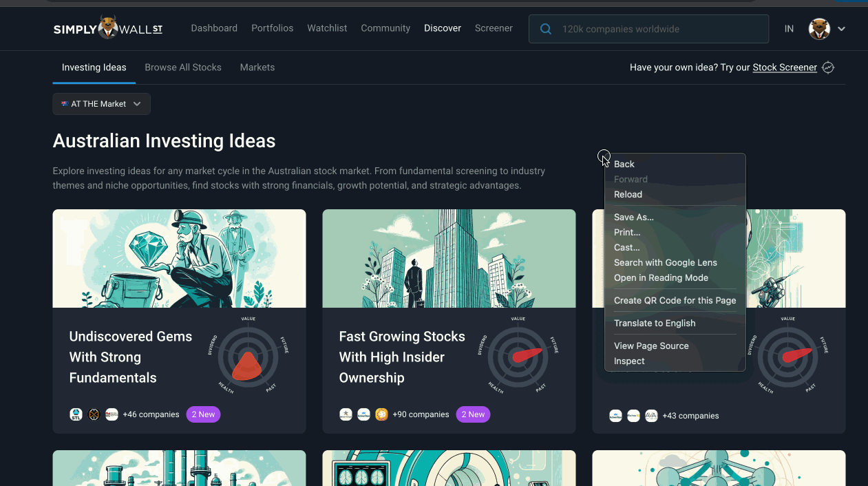The height and width of the screenshot is (486, 868).
Task: Open the brain scan card illustration
Action: tap(449, 468)
